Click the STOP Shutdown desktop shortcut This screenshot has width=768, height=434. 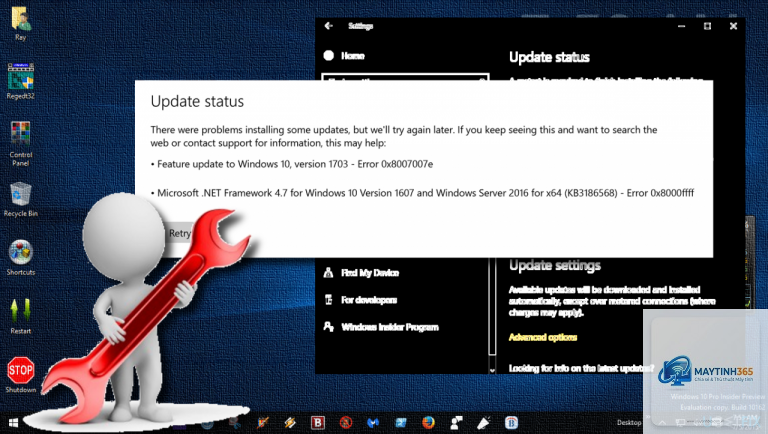click(21, 375)
